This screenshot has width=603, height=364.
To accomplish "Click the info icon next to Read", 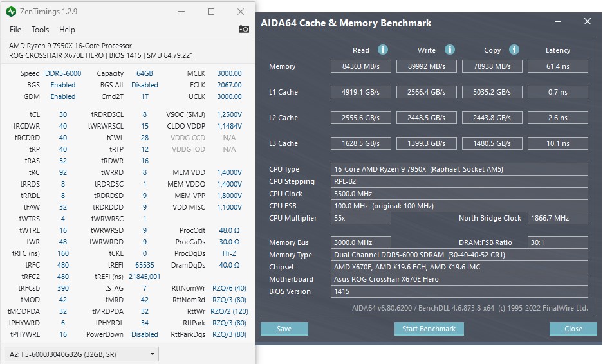I will pos(383,50).
